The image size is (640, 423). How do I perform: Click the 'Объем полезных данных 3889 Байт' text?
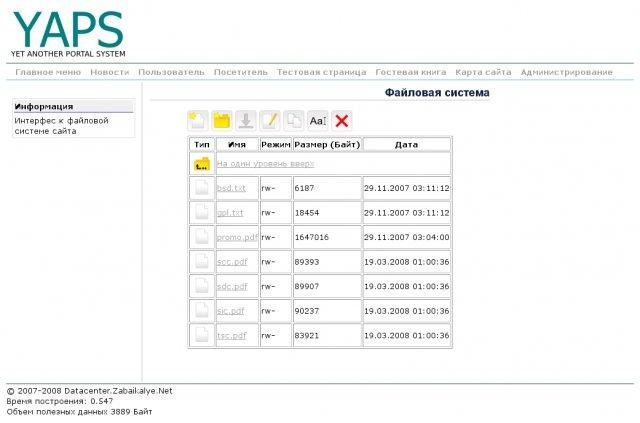tap(79, 412)
